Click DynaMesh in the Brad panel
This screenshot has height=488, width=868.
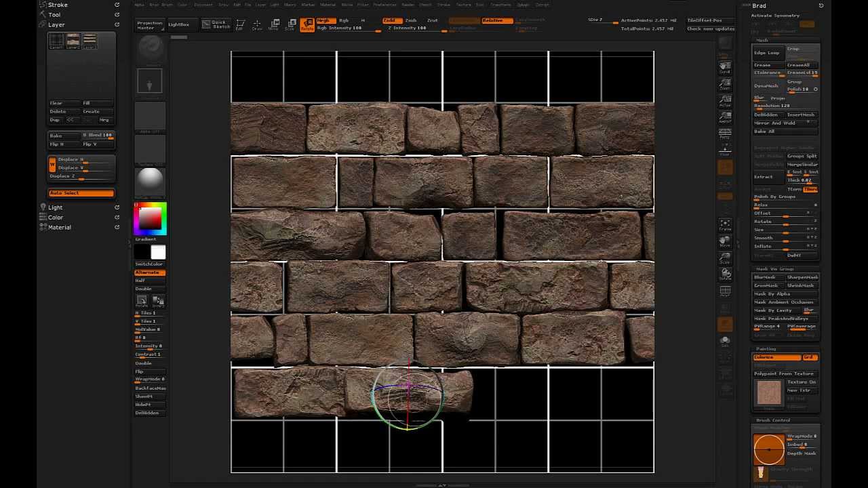[769, 86]
